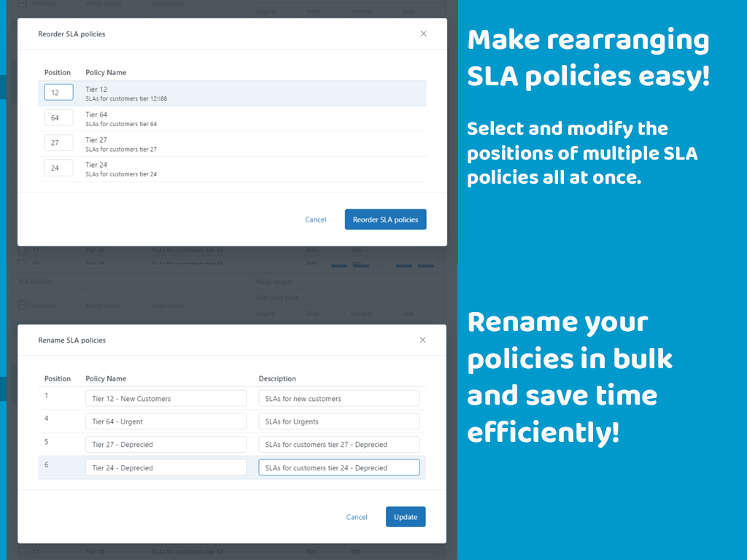Click the SLAs for new customers description field

coord(338,398)
